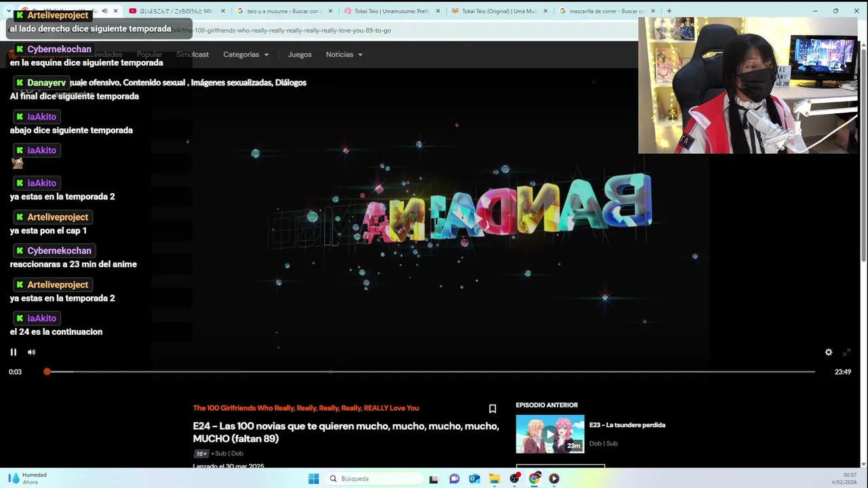Open the Simulcast menu item
The image size is (868, 488).
(193, 54)
